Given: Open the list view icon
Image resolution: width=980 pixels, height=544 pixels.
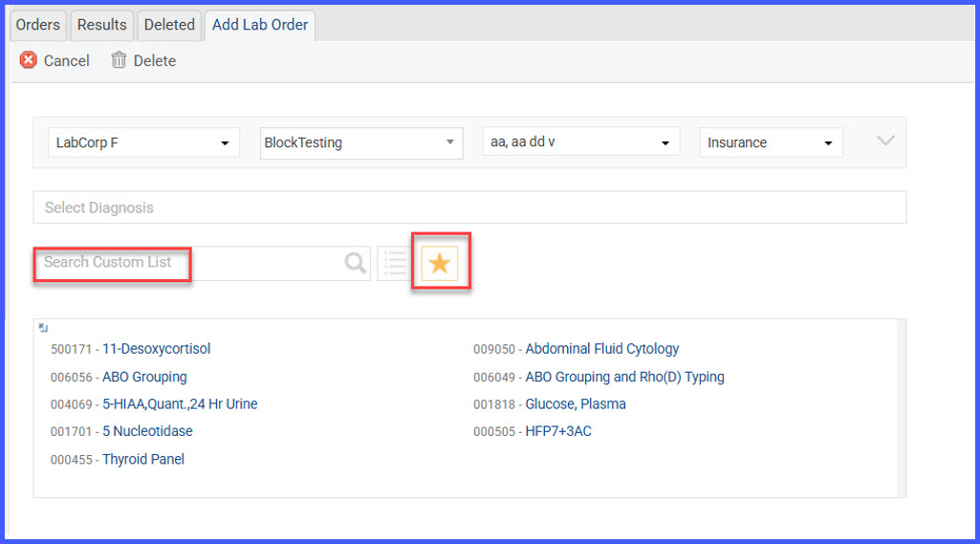Looking at the screenshot, I should 395,263.
